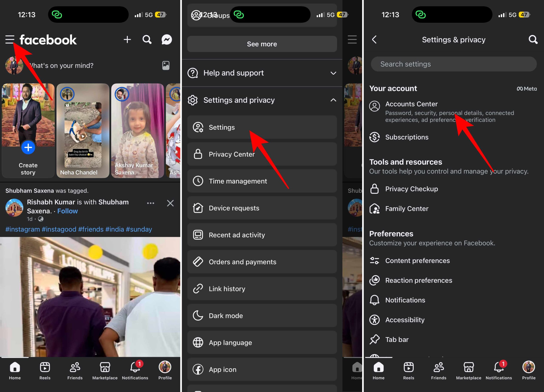Open Rishabh Kumar's profile picture on the post
This screenshot has height=392, width=544.
pos(14,207)
